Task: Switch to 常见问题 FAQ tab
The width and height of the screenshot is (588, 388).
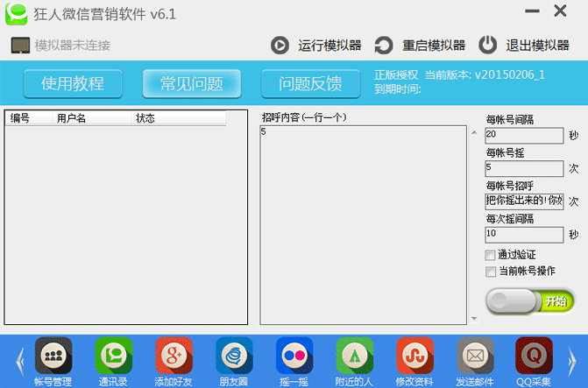Action: (x=191, y=84)
